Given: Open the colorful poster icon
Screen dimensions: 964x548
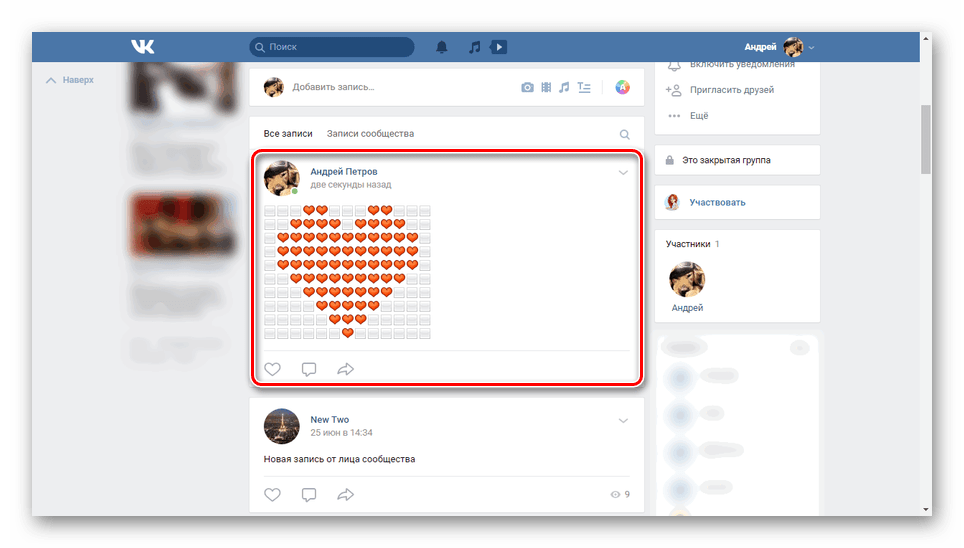Looking at the screenshot, I should [x=622, y=87].
